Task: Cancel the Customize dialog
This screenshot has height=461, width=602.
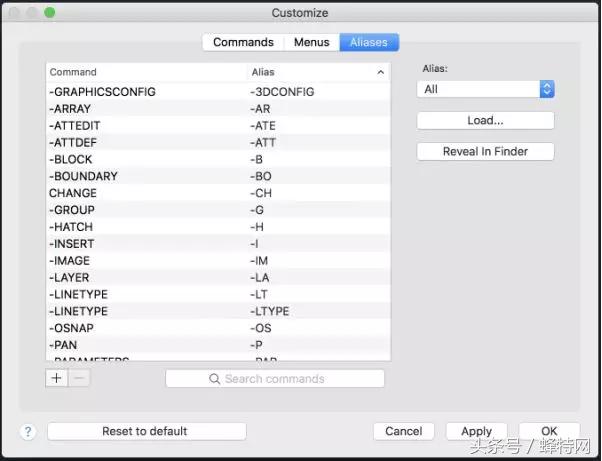Action: (x=404, y=431)
